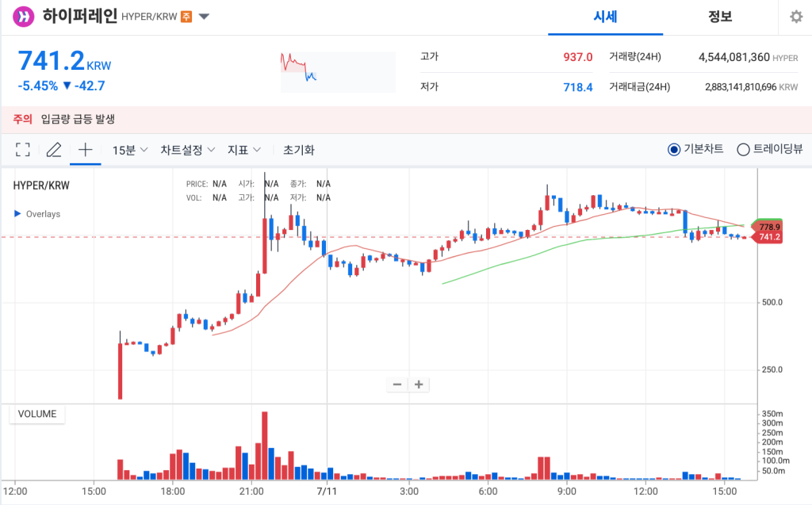Viewport: 812px width, 505px height.
Task: Click the 하이퍼레인 coin name
Action: click(x=80, y=16)
